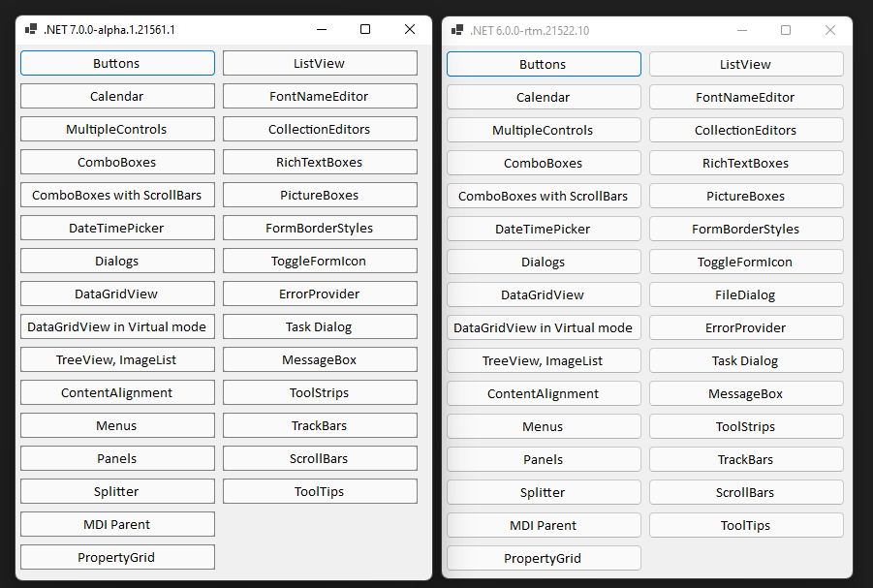Open ComboBoxes in the .NET 7.0.0 window
The width and height of the screenshot is (873, 588).
point(117,162)
